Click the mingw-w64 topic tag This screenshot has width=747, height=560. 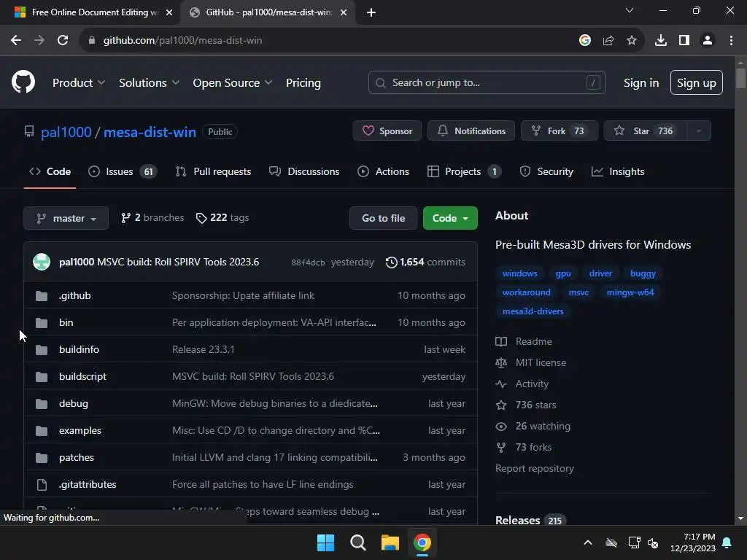pos(630,292)
